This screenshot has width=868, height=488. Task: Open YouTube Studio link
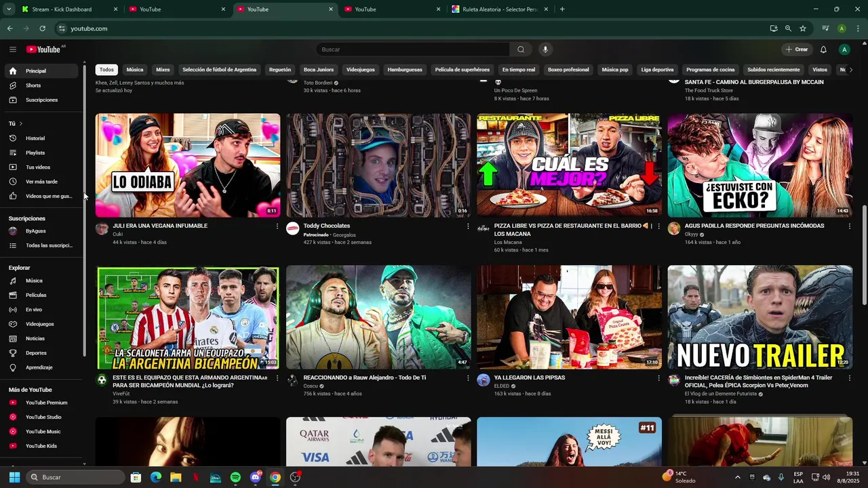[42, 417]
